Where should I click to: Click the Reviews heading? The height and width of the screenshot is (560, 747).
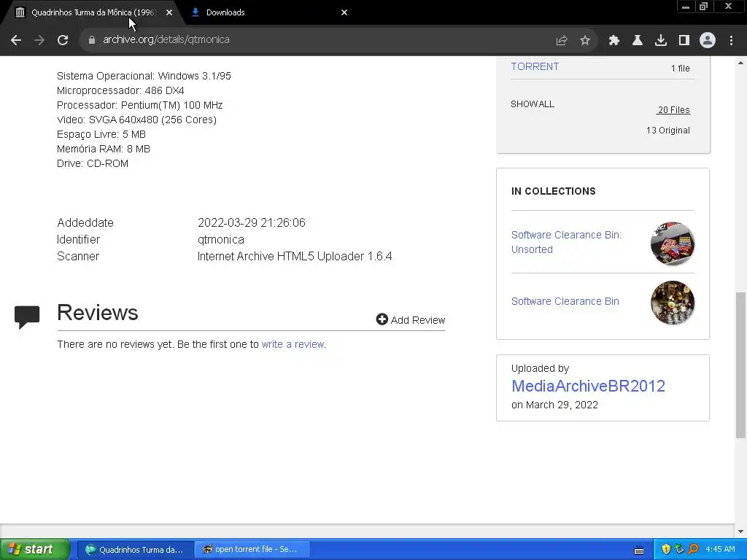tap(98, 313)
